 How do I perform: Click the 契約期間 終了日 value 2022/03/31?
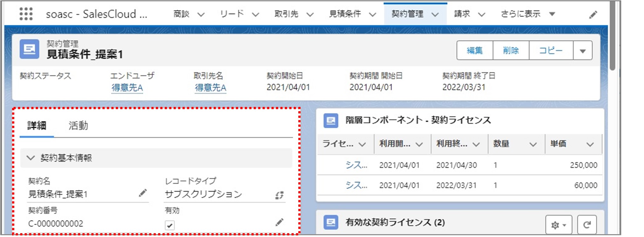tap(464, 87)
